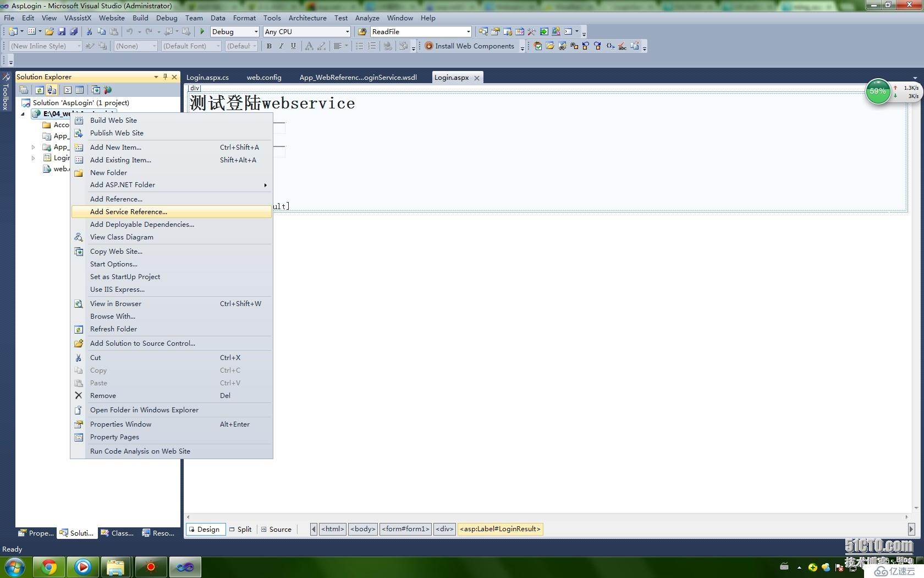The height and width of the screenshot is (578, 924).
Task: Click the Solution Explorer Refresh icon
Action: pos(40,90)
